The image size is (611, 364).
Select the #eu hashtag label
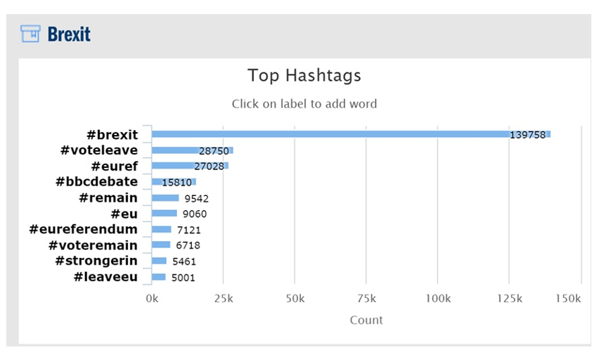(x=124, y=214)
